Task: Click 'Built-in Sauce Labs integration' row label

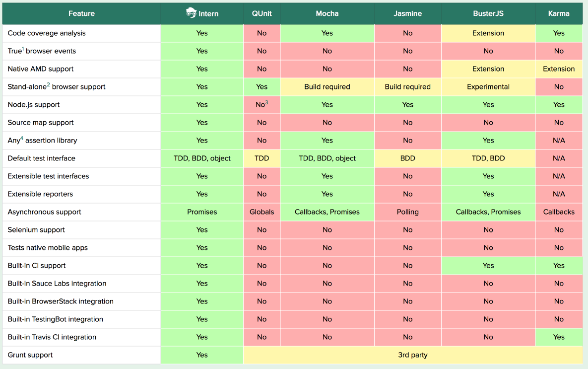Action: pyautogui.click(x=57, y=284)
